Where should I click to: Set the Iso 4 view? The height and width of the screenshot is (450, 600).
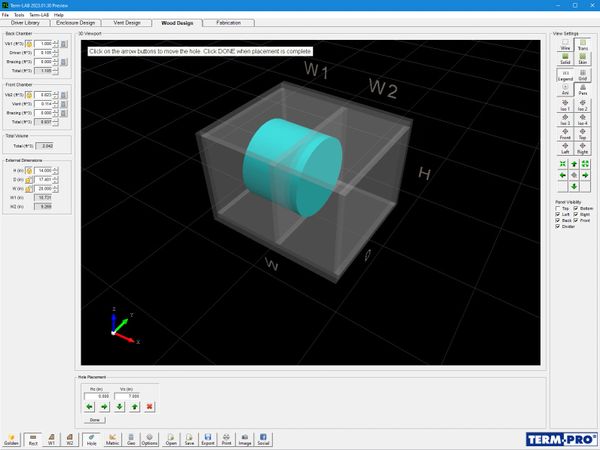[x=582, y=120]
